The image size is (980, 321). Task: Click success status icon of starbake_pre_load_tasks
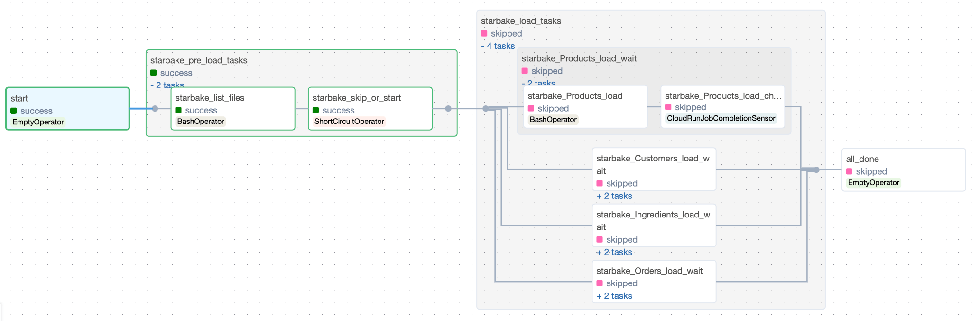click(154, 73)
